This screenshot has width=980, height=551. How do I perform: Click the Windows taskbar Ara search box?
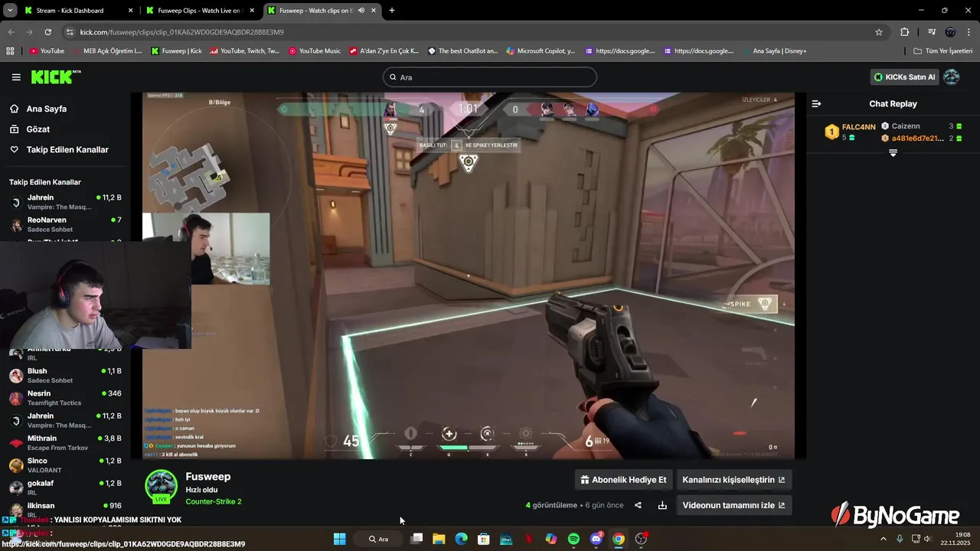point(378,539)
